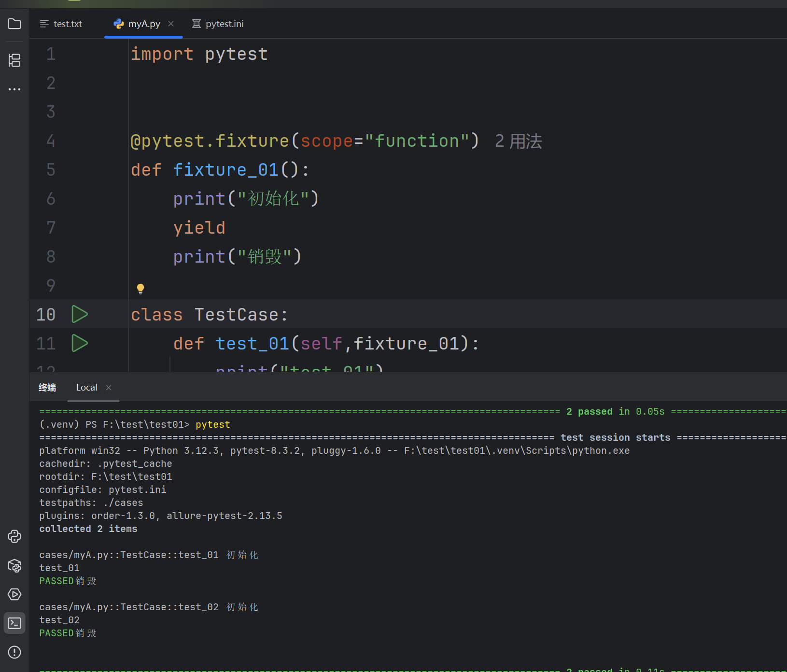Show more tool windows ellipsis

point(14,89)
